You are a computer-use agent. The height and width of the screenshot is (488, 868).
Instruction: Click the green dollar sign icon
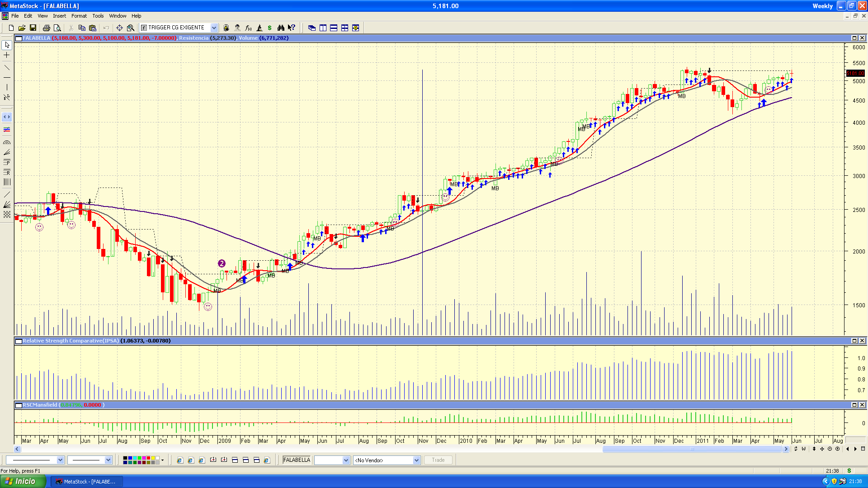[270, 28]
